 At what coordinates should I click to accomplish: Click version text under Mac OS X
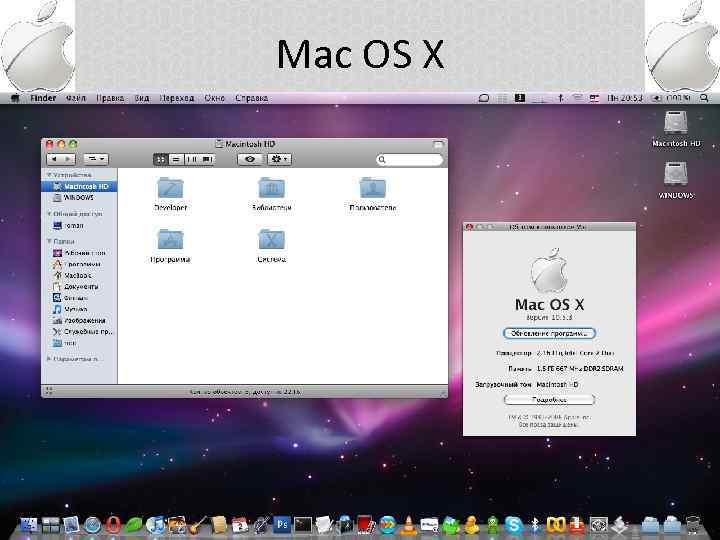pos(549,317)
